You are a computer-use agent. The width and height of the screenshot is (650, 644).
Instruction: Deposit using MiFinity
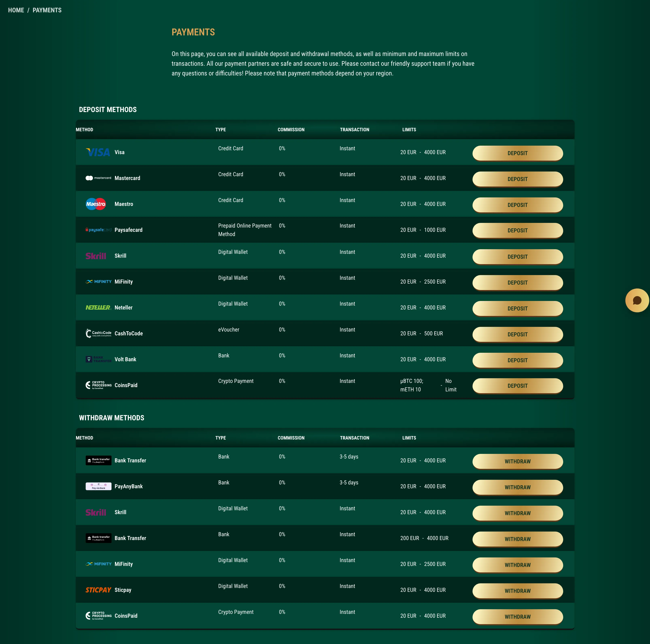pyautogui.click(x=517, y=283)
